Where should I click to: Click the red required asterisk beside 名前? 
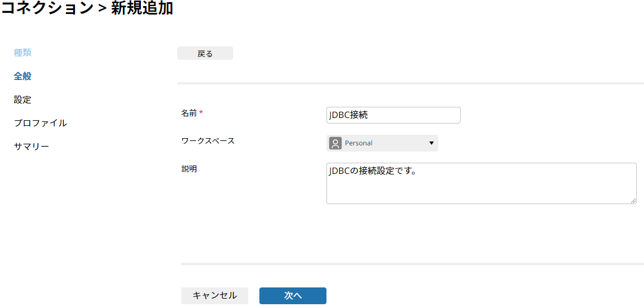pos(201,112)
